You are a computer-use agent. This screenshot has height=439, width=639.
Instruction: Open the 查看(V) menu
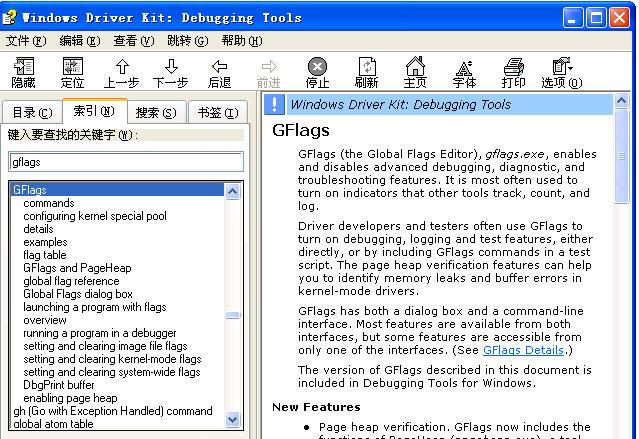(134, 41)
